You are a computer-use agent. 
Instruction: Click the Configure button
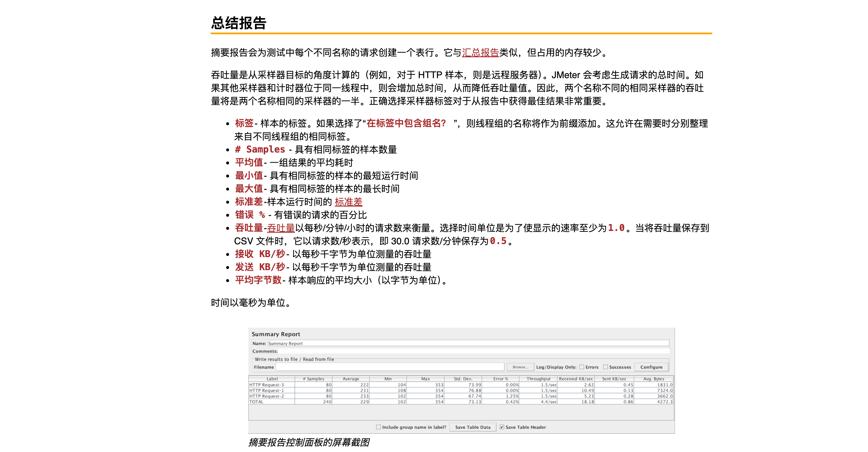[x=651, y=367]
